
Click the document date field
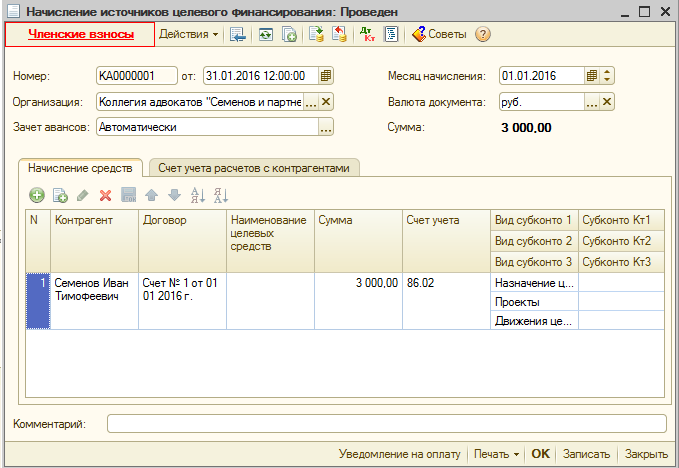261,76
